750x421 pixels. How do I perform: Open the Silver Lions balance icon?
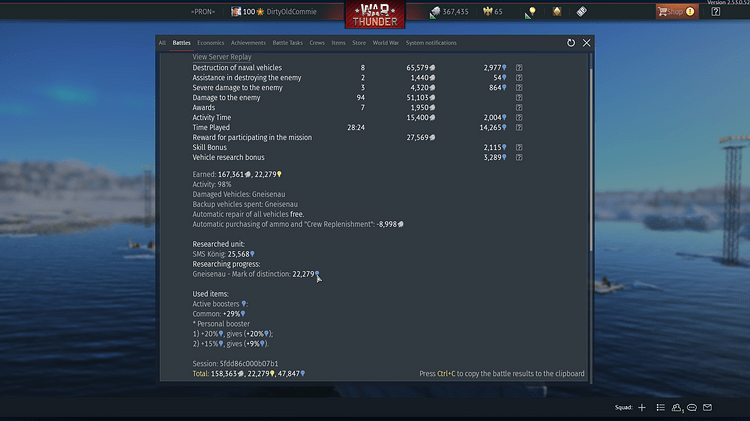(x=435, y=12)
